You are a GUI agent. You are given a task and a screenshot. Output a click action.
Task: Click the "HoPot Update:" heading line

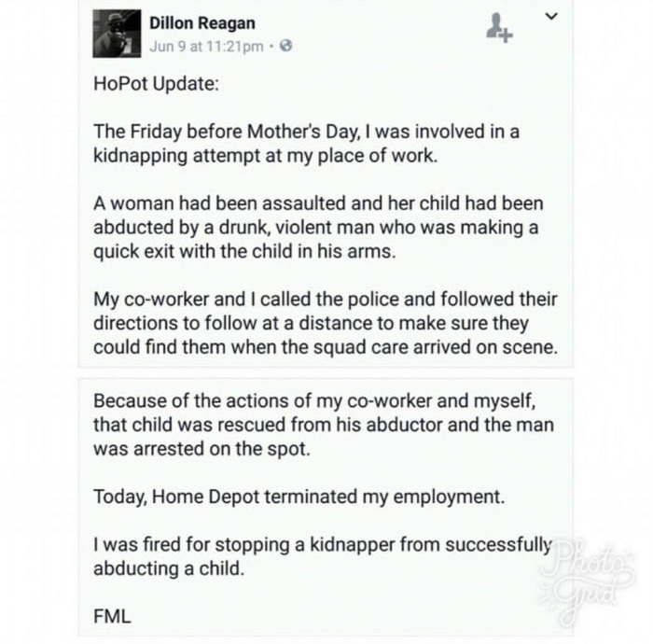coord(156,83)
